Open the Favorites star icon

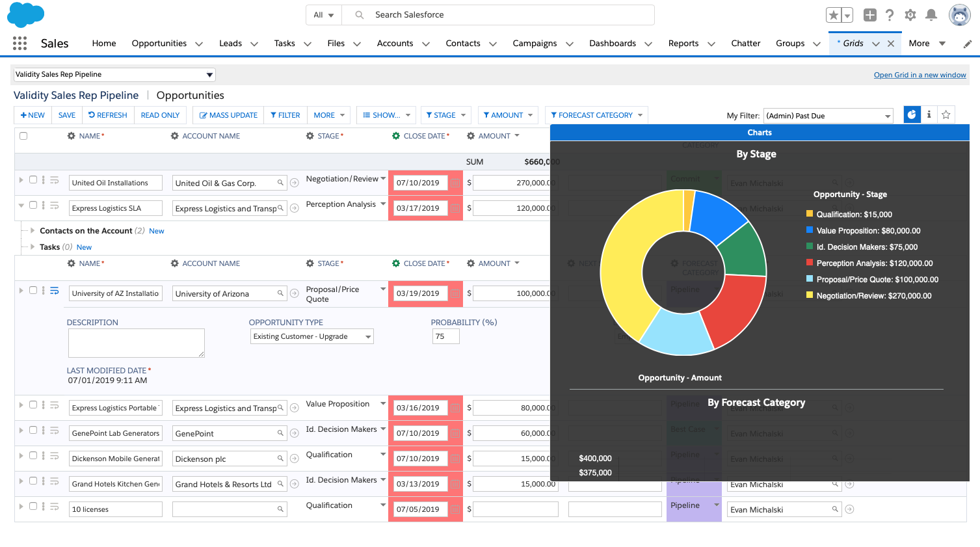click(x=833, y=15)
